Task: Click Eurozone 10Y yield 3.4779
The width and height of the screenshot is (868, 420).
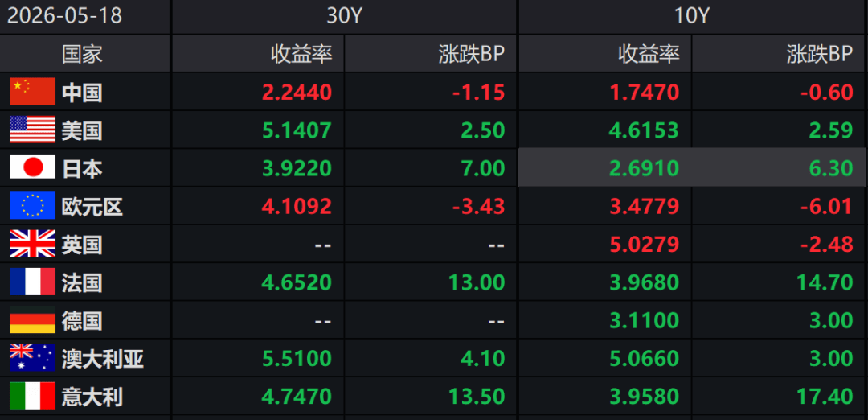Action: pyautogui.click(x=645, y=206)
